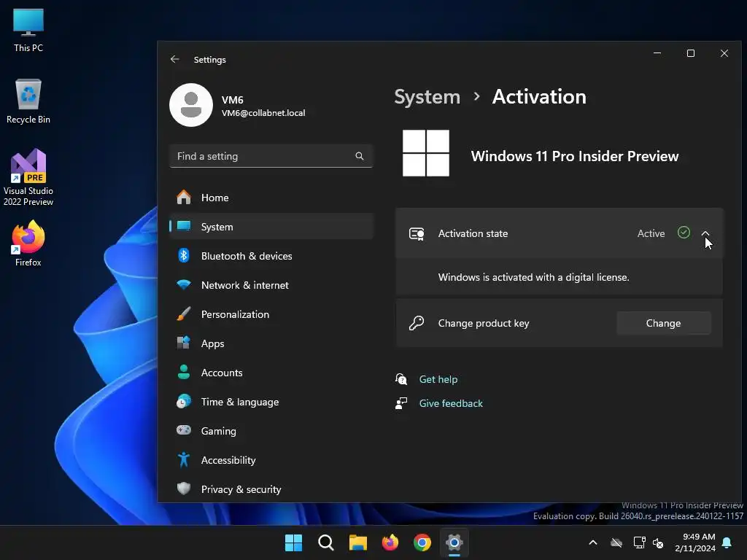This screenshot has width=747, height=560.
Task: Click the Give feedback person icon
Action: click(x=401, y=403)
